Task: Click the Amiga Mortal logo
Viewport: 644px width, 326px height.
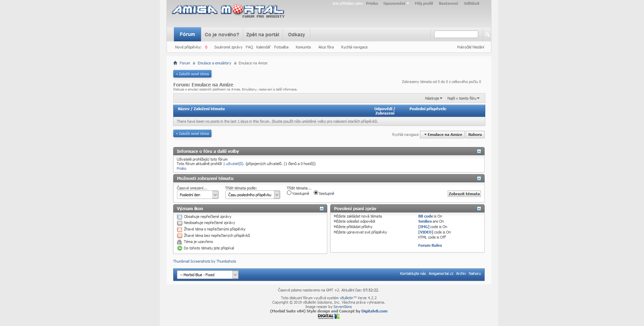Action: click(x=228, y=11)
